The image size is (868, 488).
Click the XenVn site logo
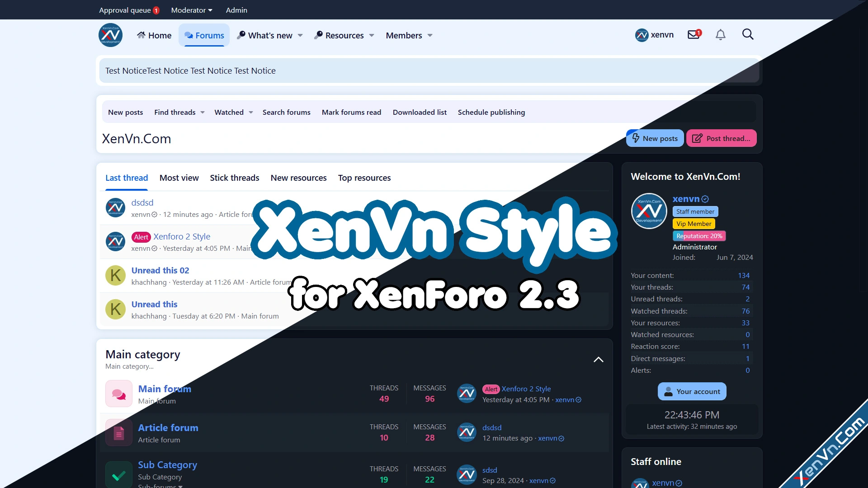tap(110, 35)
